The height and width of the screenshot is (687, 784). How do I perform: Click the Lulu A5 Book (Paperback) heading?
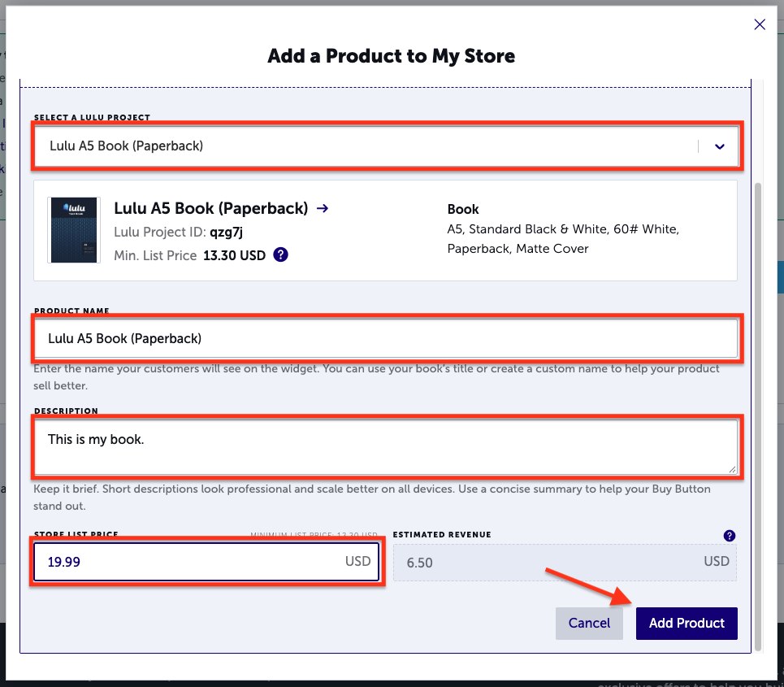coord(211,208)
